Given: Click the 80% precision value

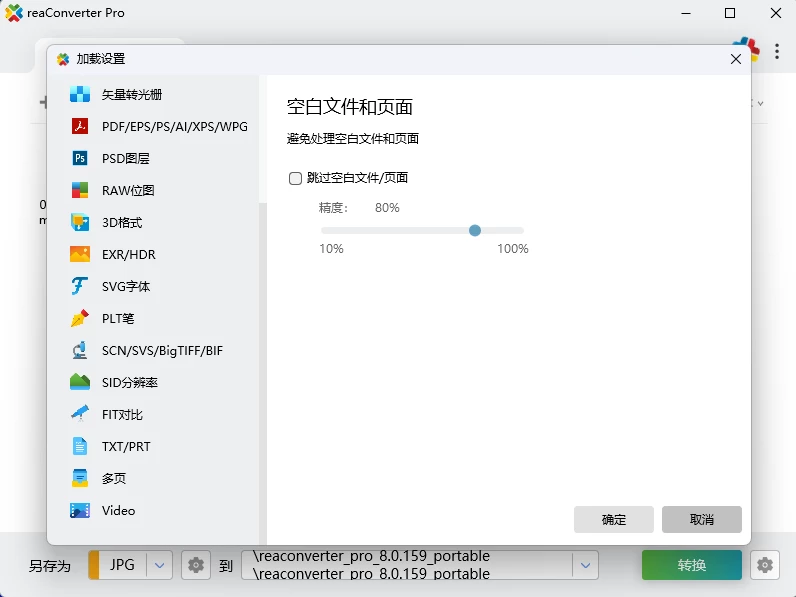Looking at the screenshot, I should pyautogui.click(x=387, y=208).
